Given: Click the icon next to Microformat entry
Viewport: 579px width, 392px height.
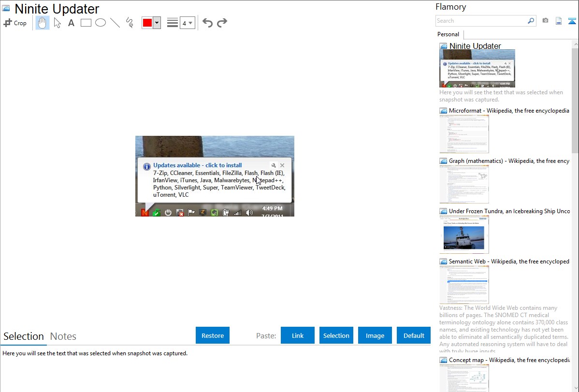Looking at the screenshot, I should click(443, 111).
